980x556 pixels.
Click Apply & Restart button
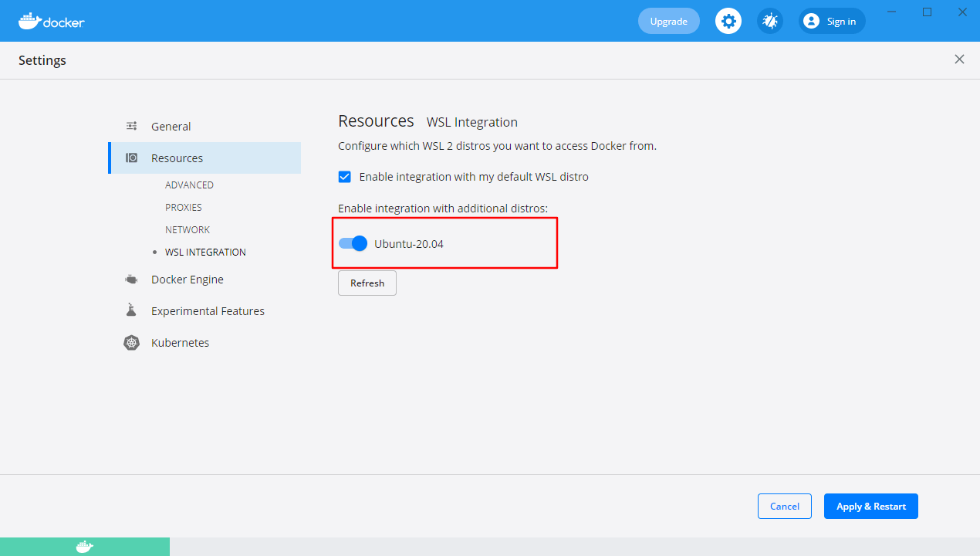point(870,507)
